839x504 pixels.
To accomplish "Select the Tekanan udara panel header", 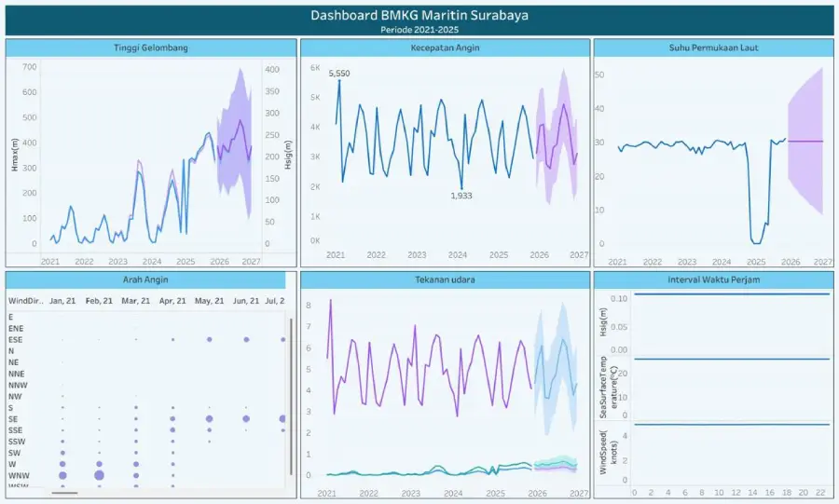I will click(x=445, y=279).
